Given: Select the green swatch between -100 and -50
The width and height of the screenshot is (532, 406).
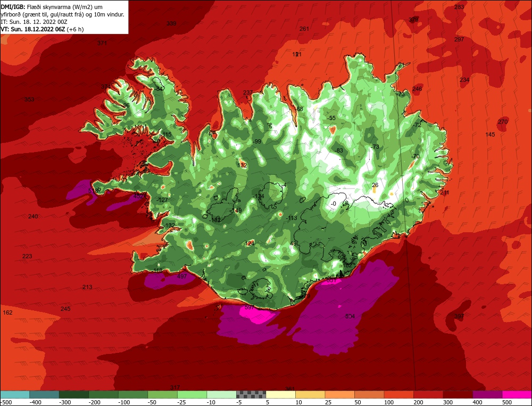Looking at the screenshot, I should tap(132, 394).
